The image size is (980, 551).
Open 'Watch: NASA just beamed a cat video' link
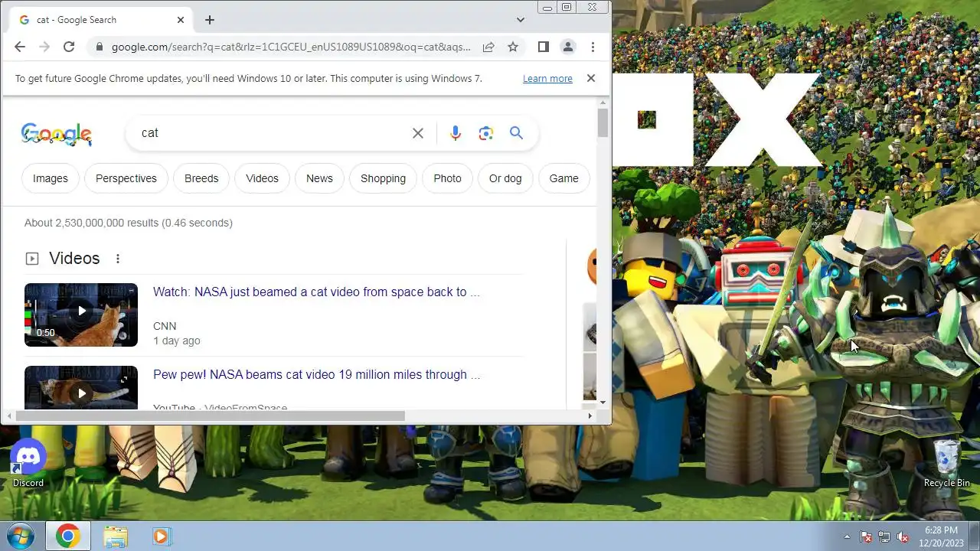[316, 292]
